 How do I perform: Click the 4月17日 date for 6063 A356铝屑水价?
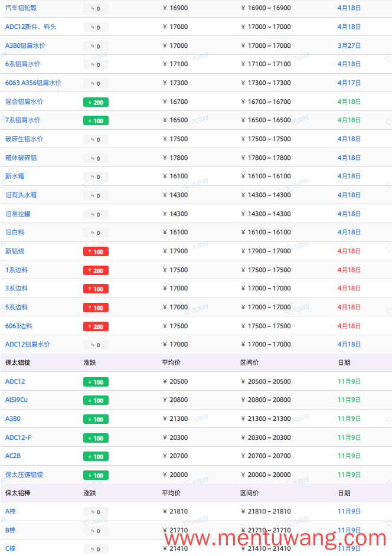(349, 83)
